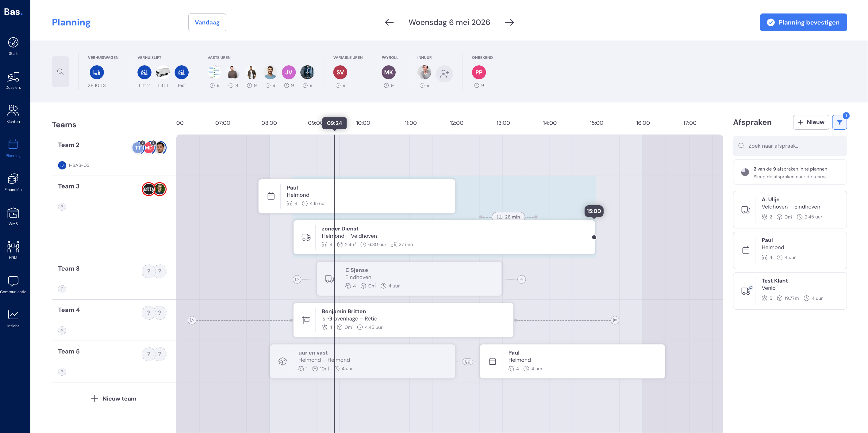Select the XP 10 TS verhuiswagen icon
868x433 pixels.
(97, 72)
